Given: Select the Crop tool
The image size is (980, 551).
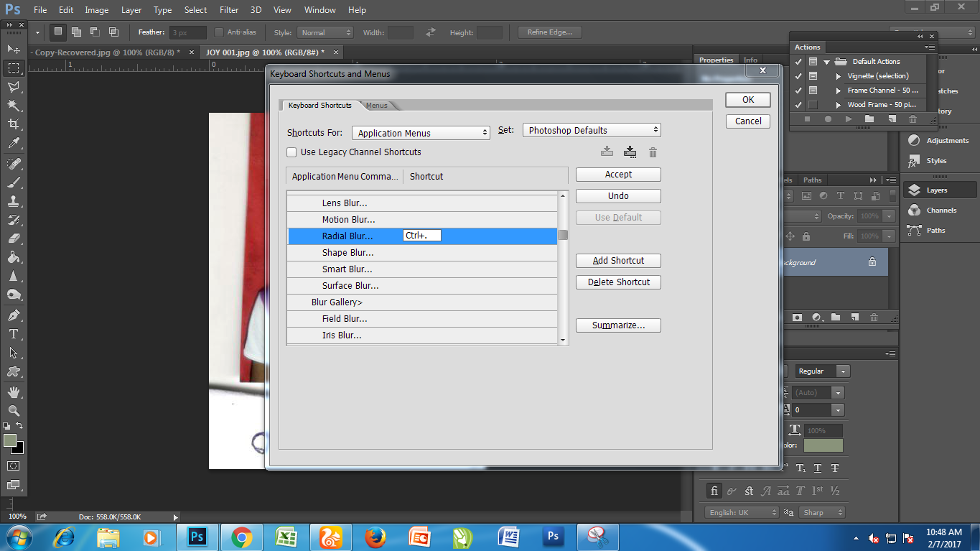Looking at the screenshot, I should click(x=14, y=124).
